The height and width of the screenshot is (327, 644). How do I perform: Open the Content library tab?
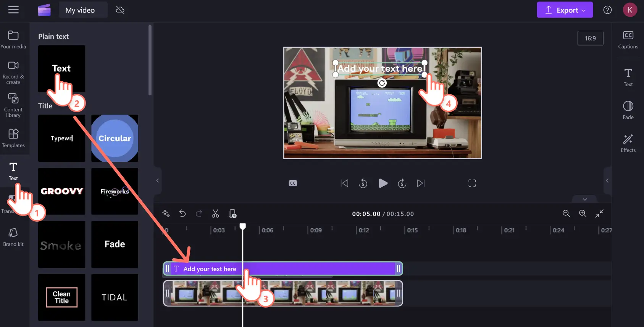[x=13, y=105]
